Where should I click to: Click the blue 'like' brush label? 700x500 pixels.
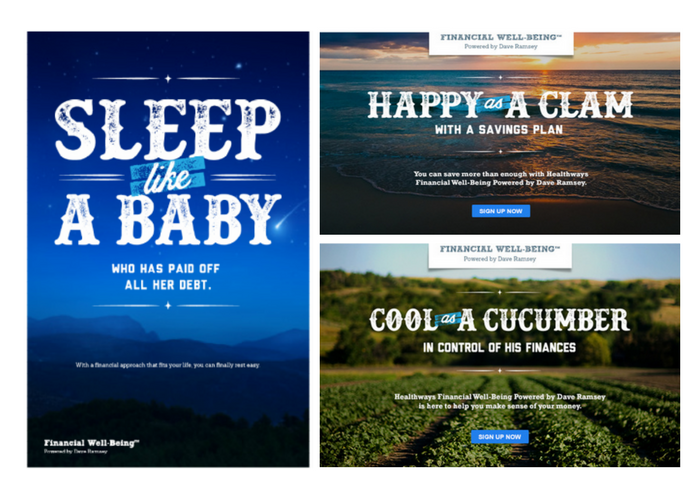click(168, 176)
